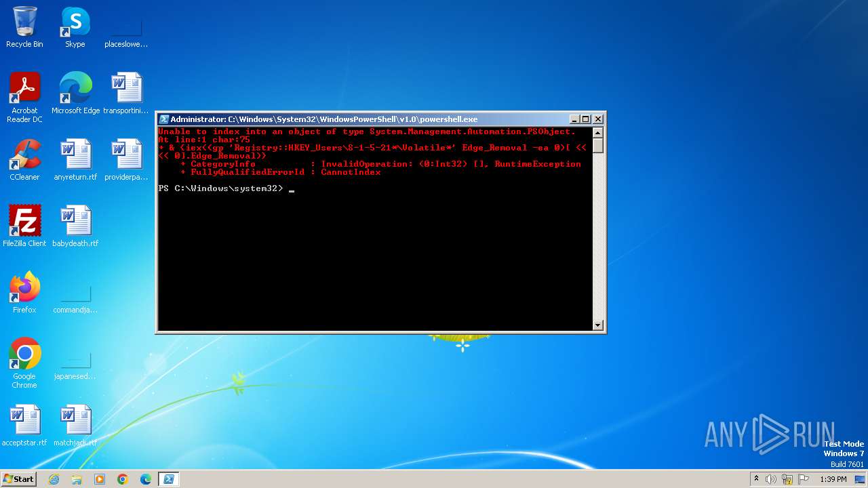Open Windows Media Player from the taskbar

(x=100, y=479)
